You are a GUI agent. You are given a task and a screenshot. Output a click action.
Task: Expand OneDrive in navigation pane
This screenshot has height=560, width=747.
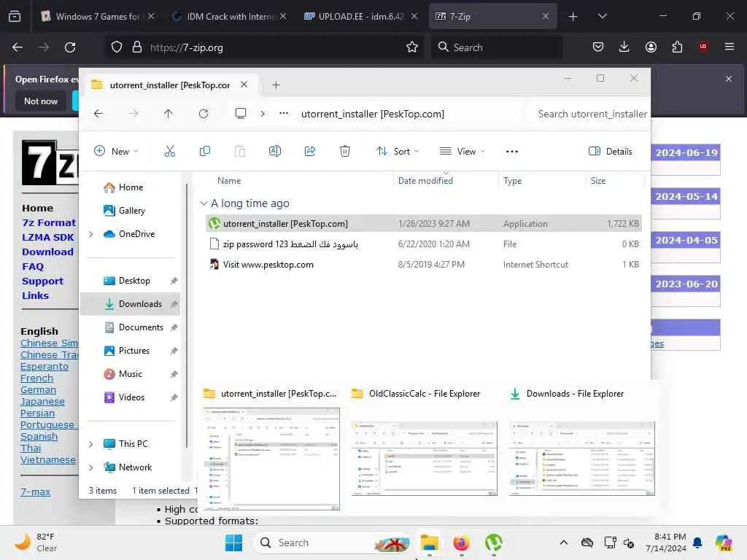point(91,234)
